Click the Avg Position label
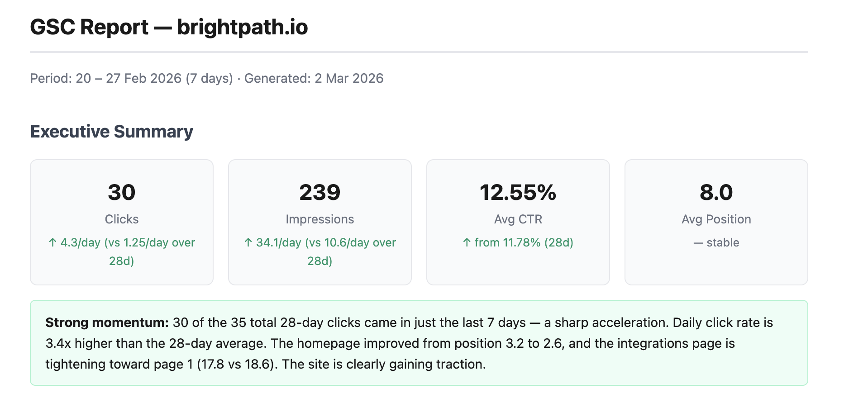 pyautogui.click(x=716, y=219)
